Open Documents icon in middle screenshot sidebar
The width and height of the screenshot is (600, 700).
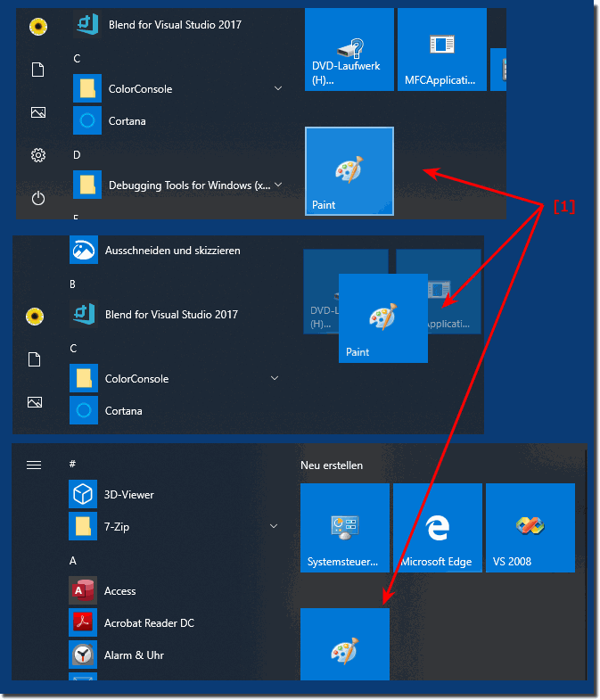click(x=35, y=359)
